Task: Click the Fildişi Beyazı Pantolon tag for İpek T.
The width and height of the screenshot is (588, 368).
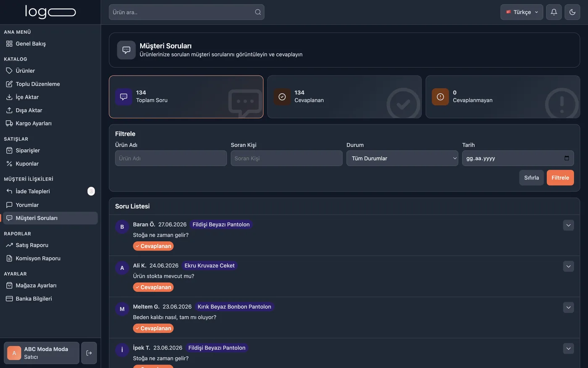Action: point(217,348)
